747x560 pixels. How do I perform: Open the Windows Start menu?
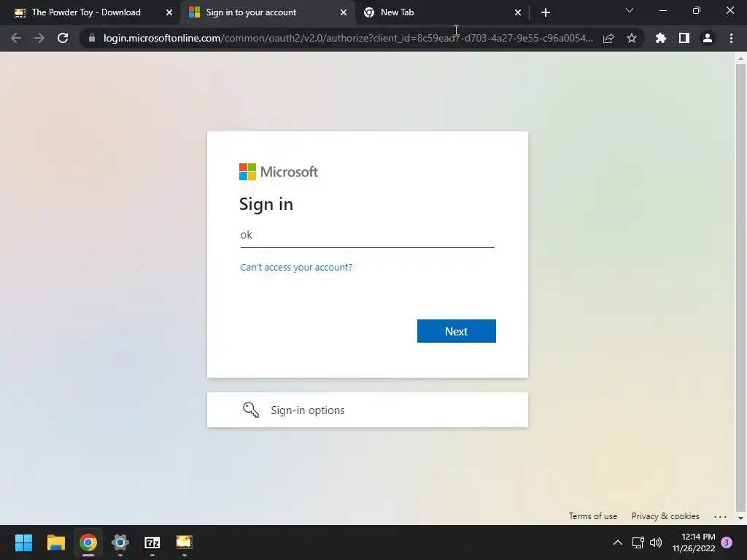coord(23,542)
